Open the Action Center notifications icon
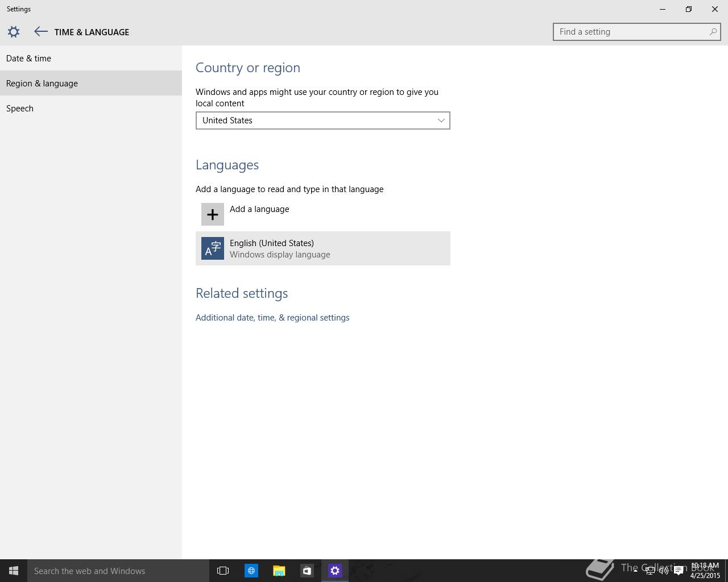728x582 pixels. (x=679, y=571)
